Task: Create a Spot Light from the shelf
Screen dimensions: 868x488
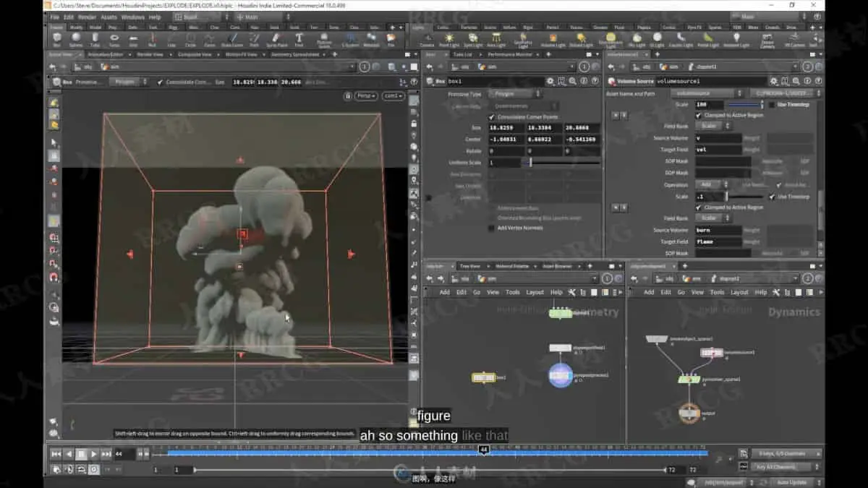Action: coord(473,39)
